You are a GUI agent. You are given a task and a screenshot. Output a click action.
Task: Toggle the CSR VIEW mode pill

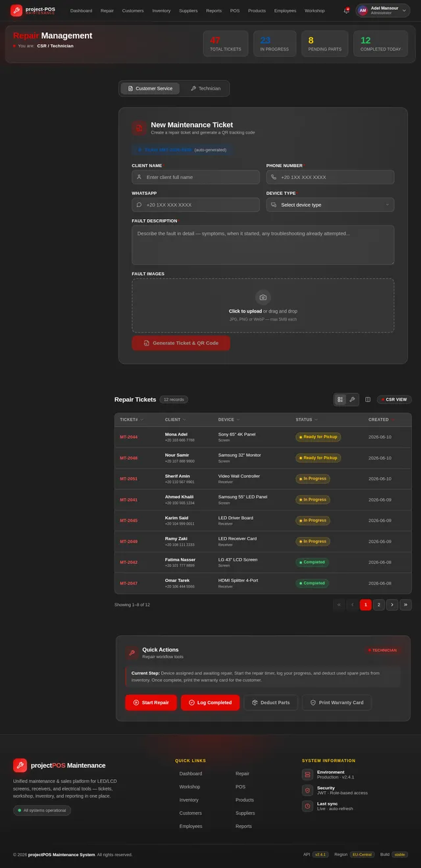(x=394, y=399)
